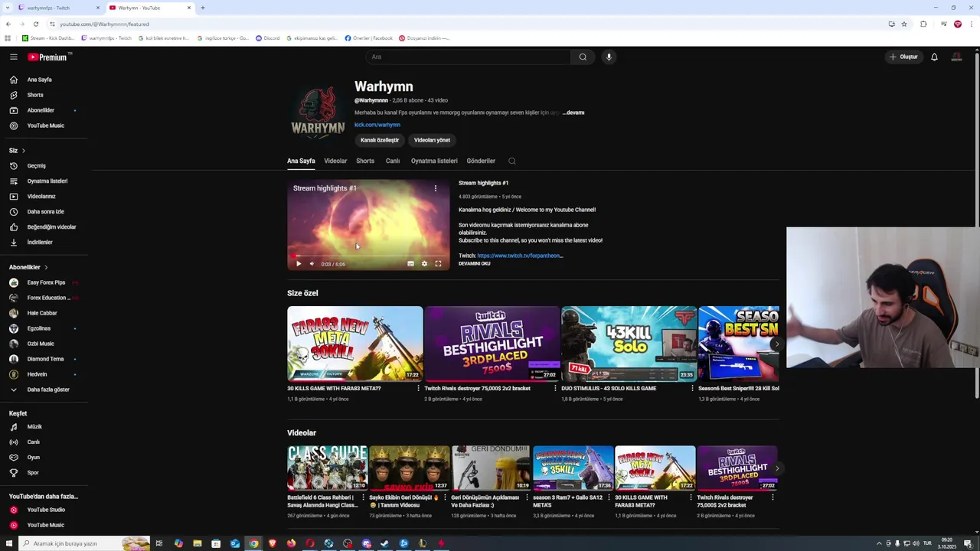The height and width of the screenshot is (551, 980).
Task: Click Videoları yönet button
Action: [432, 140]
